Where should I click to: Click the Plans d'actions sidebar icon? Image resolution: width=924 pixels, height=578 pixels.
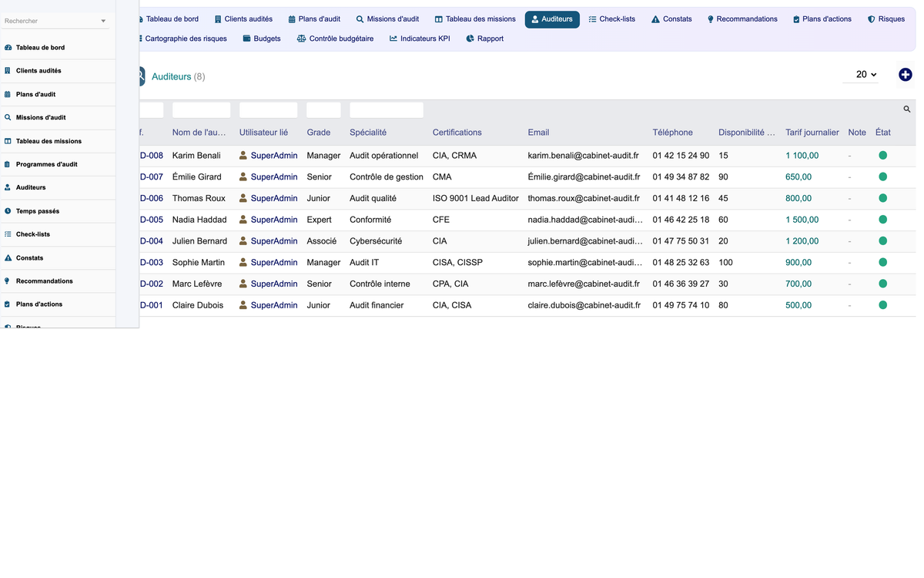click(8, 304)
